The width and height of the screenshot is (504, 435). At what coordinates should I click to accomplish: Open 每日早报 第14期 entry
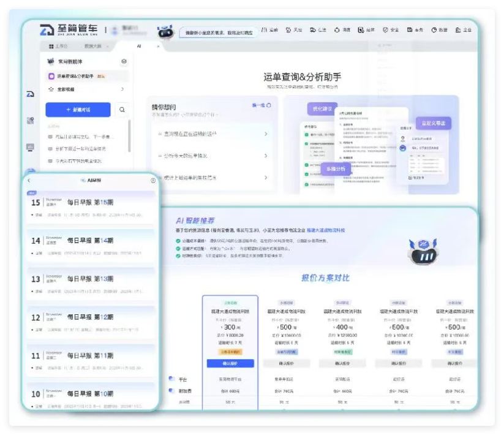coord(91,244)
